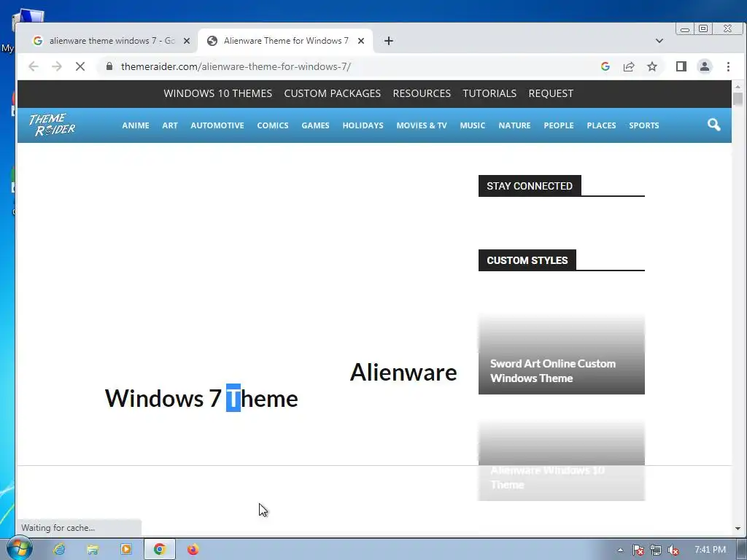Browse the Movies & TV category
This screenshot has width=747, height=560.
point(422,125)
